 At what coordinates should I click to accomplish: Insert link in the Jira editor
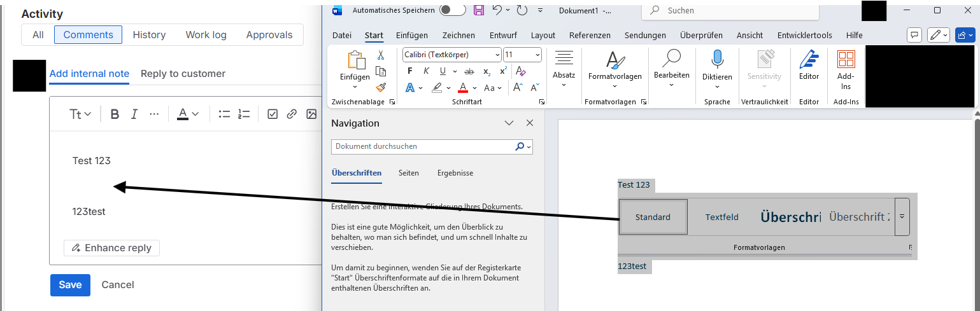pos(292,114)
